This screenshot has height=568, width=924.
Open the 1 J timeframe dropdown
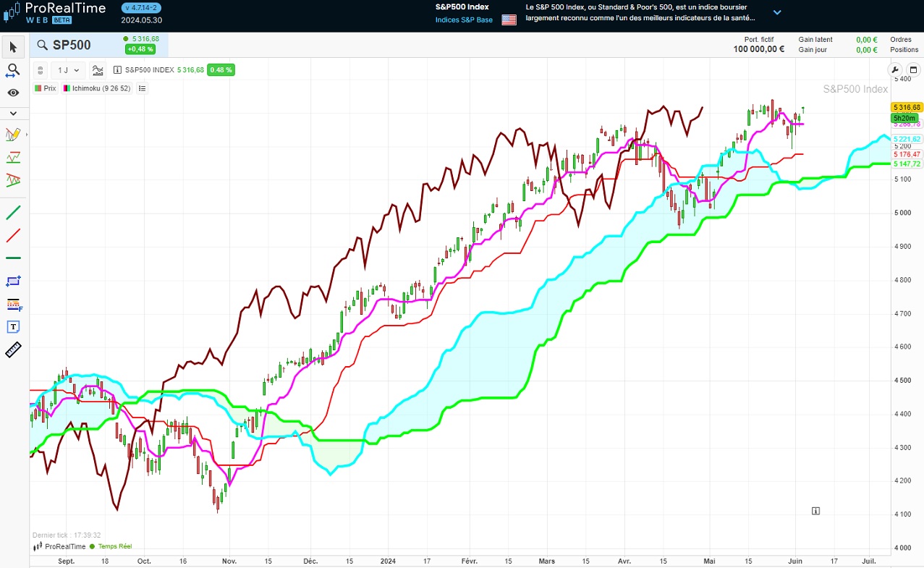[69, 70]
